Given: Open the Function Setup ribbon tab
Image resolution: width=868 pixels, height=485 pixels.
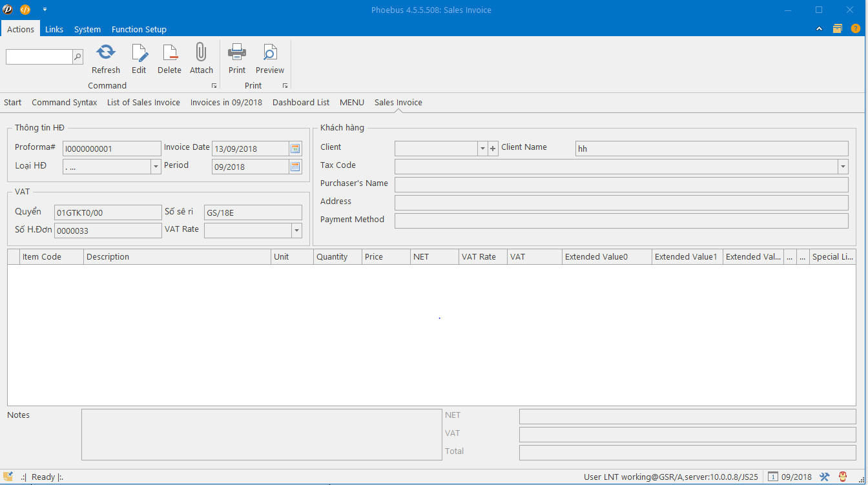Looking at the screenshot, I should point(139,29).
